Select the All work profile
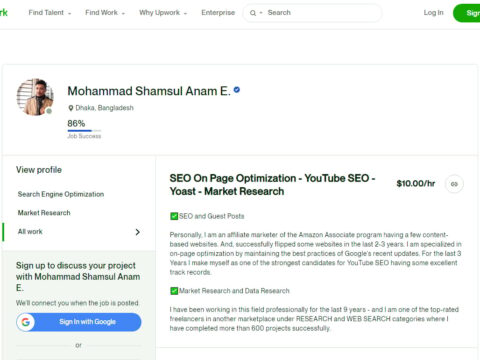This screenshot has height=360, width=480. pyautogui.click(x=30, y=231)
